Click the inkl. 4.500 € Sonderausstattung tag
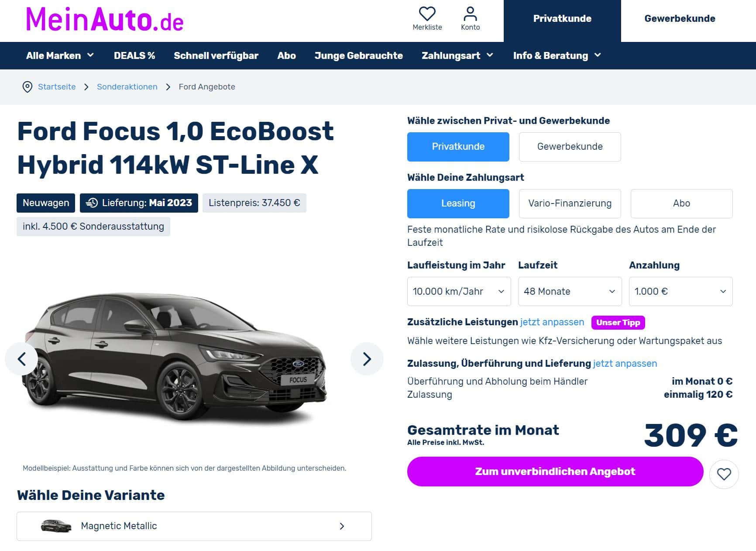Image resolution: width=756 pixels, height=551 pixels. pyautogui.click(x=93, y=227)
